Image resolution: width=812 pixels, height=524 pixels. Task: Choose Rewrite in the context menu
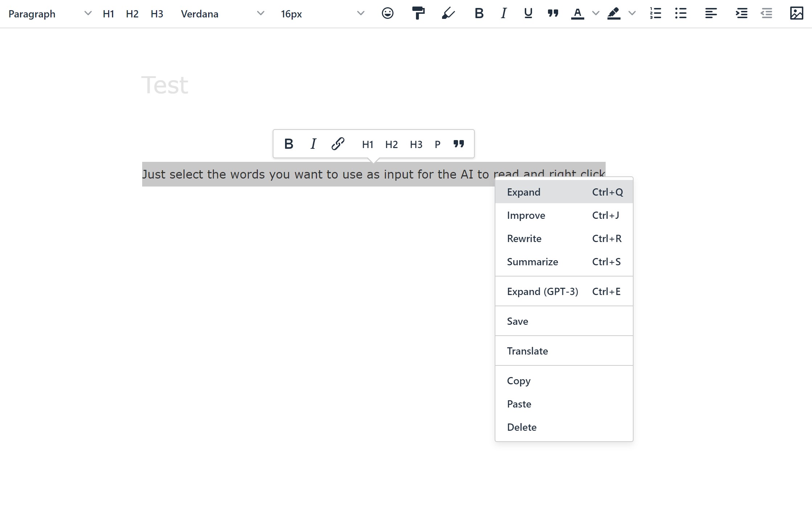[x=564, y=238]
